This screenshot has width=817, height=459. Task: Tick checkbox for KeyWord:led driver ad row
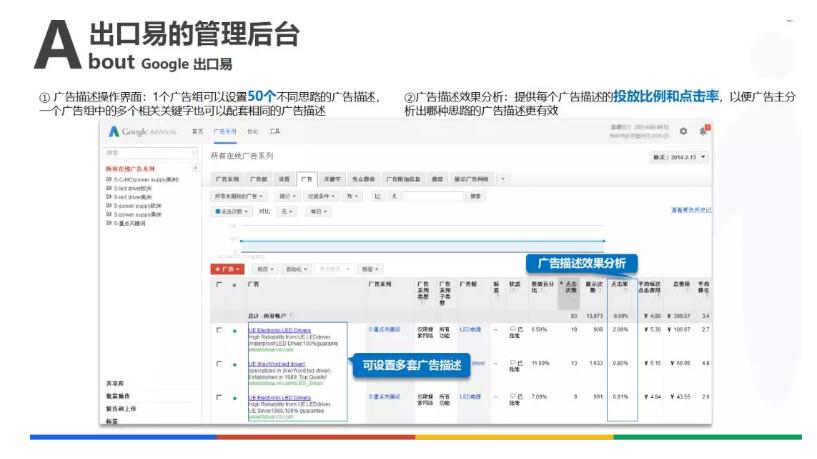click(219, 364)
